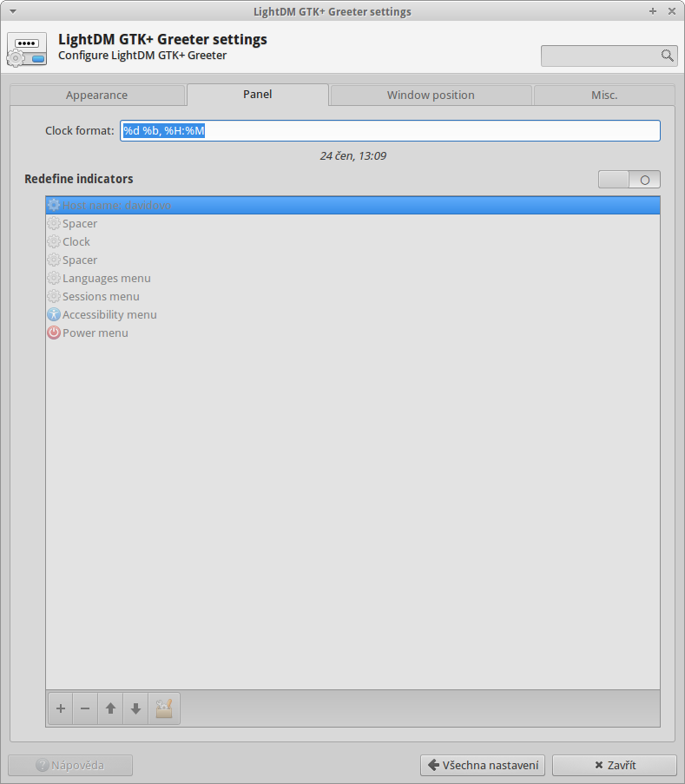The image size is (685, 784).
Task: Open the window menu arrow in title bar
Action: click(13, 11)
